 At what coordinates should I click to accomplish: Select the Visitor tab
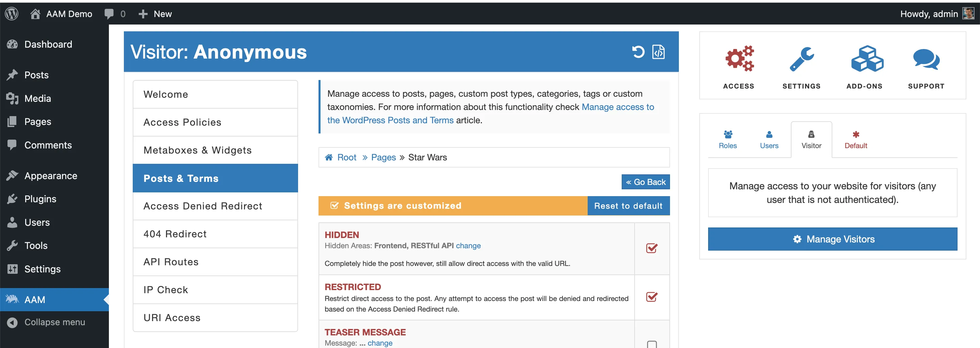click(812, 140)
